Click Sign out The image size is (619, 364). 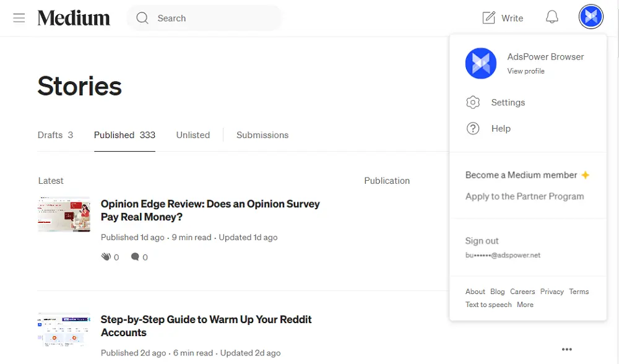click(482, 241)
